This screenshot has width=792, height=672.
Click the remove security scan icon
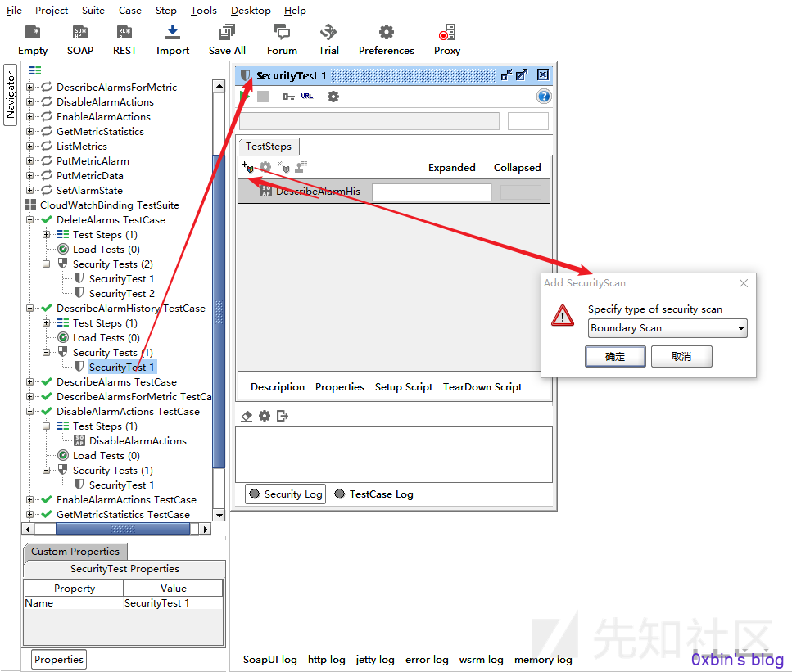[283, 167]
